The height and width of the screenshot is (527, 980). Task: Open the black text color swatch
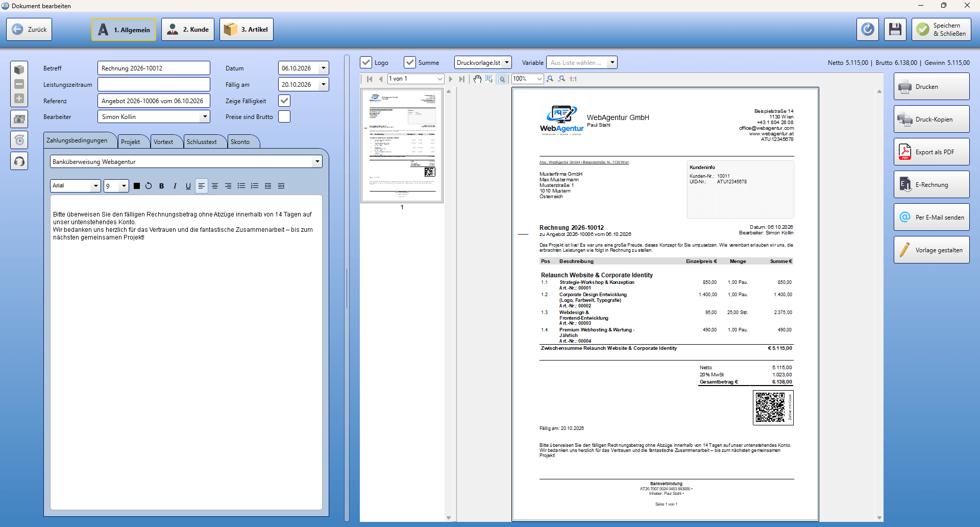pyautogui.click(x=137, y=186)
